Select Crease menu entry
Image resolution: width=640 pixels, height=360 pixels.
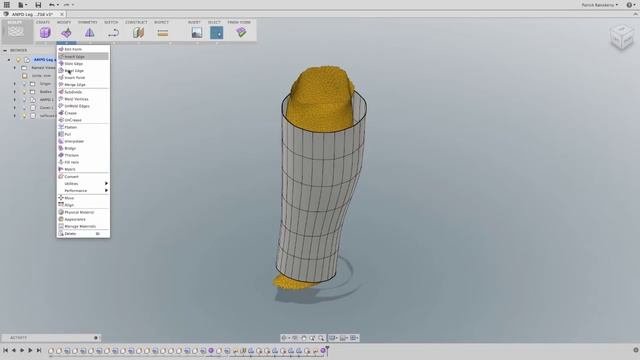[83, 113]
